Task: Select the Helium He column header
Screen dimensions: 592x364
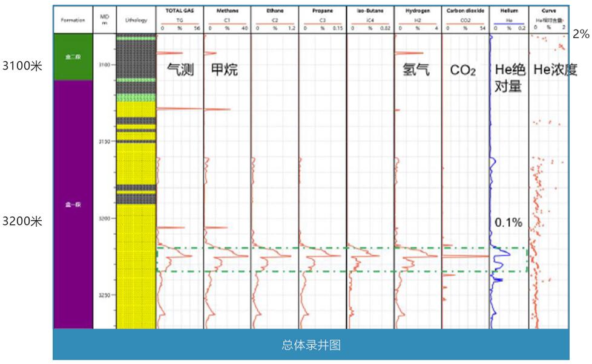Action: pyautogui.click(x=508, y=11)
